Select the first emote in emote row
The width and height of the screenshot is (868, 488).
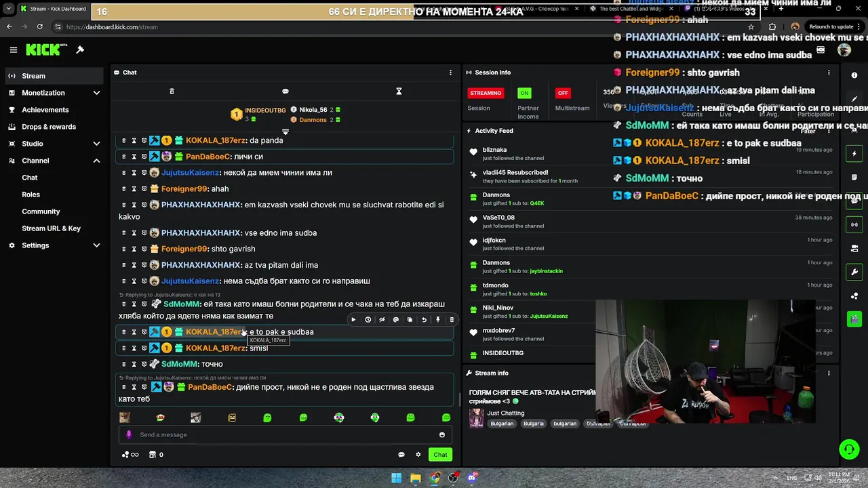click(124, 418)
